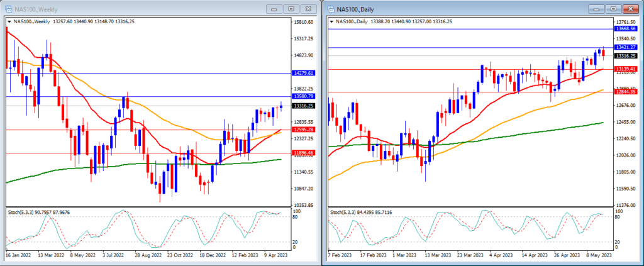Viewport: 644px width, 266px height.
Task: Click the 12240.00 price on Daily scale
Action: [626, 138]
